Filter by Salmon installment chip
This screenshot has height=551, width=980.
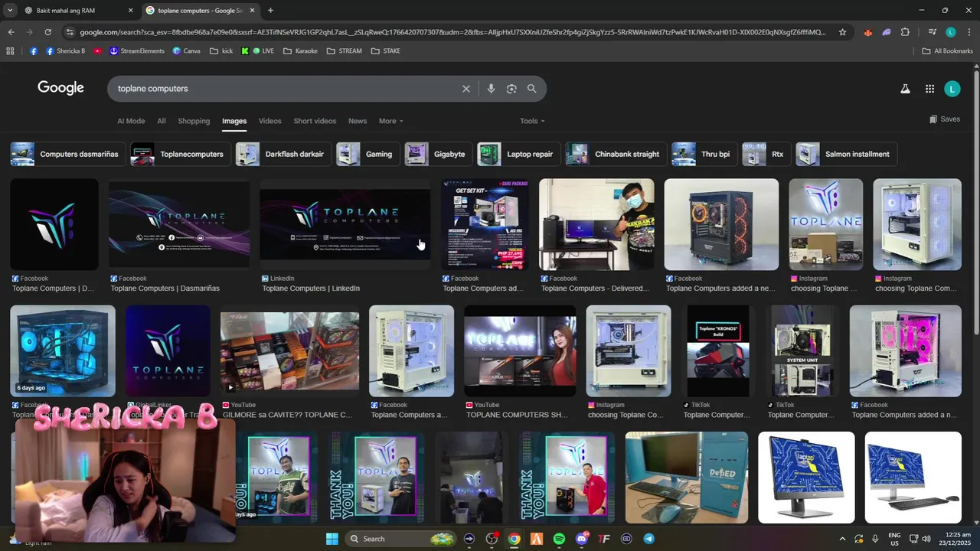click(x=846, y=154)
